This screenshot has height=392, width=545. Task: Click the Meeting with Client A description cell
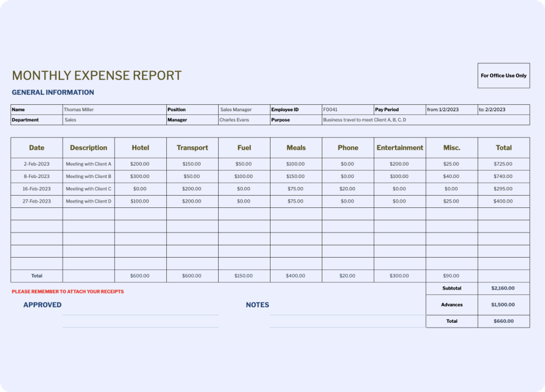[88, 164]
